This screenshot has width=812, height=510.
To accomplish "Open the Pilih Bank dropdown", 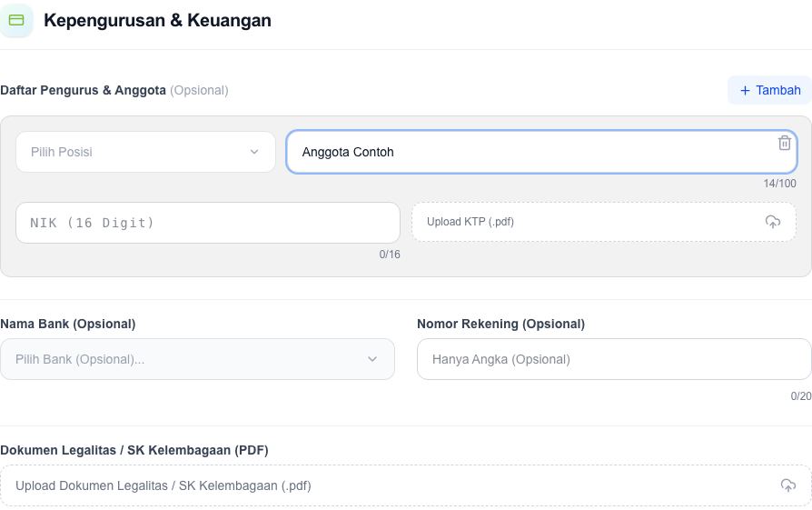I will pos(197,359).
